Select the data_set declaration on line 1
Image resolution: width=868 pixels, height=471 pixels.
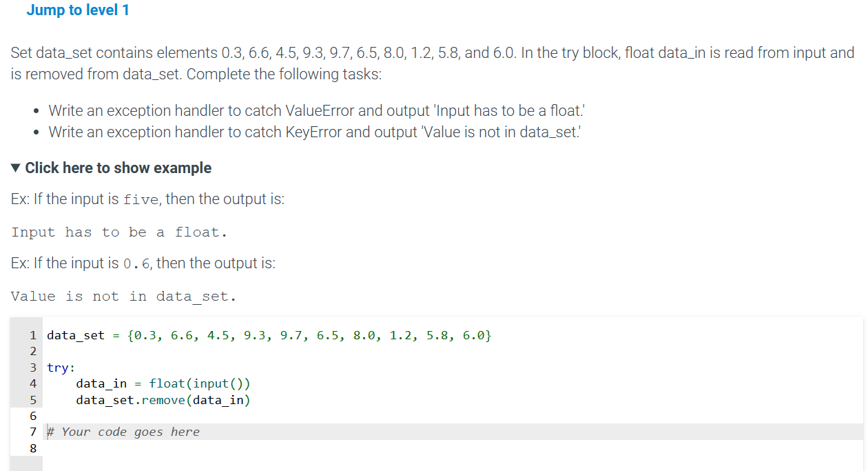coord(269,335)
